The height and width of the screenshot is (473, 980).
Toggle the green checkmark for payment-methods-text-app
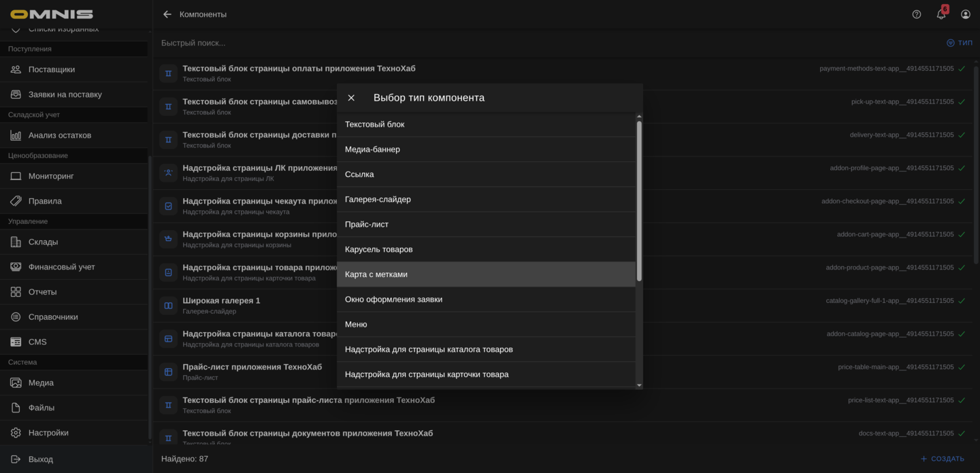pyautogui.click(x=962, y=68)
